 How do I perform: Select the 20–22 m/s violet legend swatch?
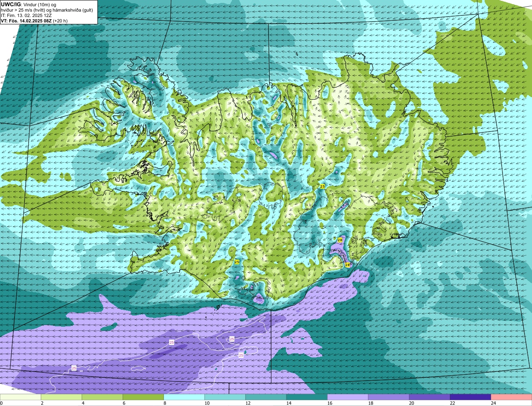[x=430, y=397]
